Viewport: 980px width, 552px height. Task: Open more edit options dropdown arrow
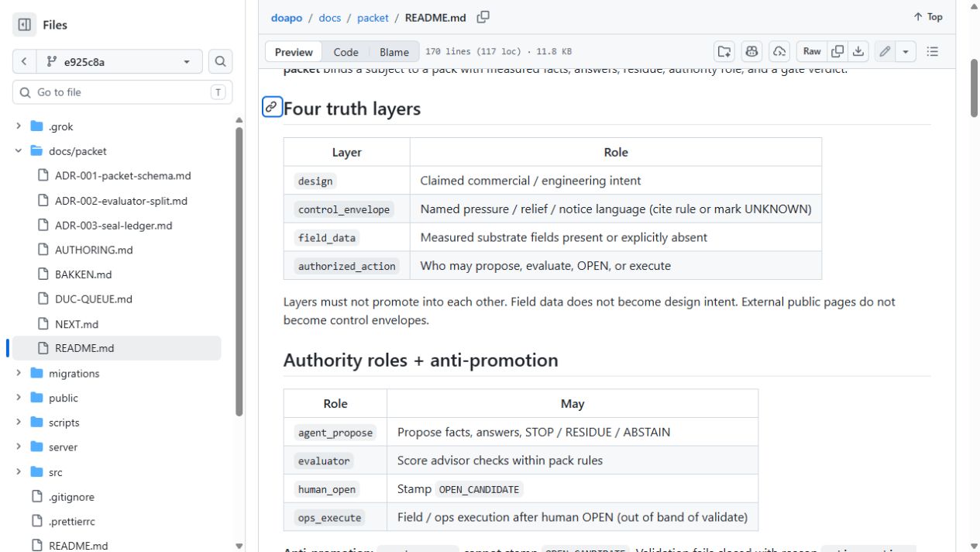point(906,52)
